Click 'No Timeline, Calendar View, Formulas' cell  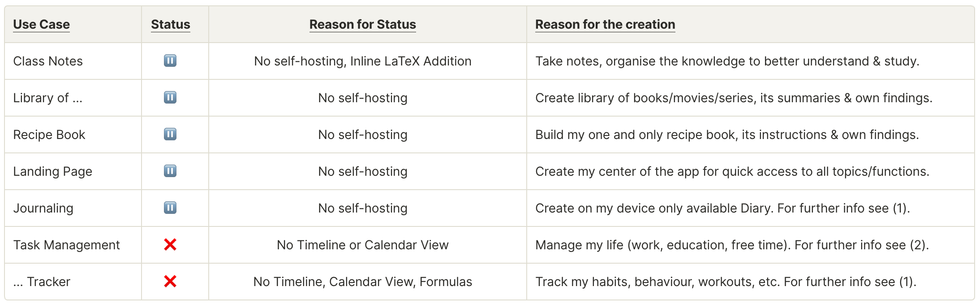click(x=368, y=282)
